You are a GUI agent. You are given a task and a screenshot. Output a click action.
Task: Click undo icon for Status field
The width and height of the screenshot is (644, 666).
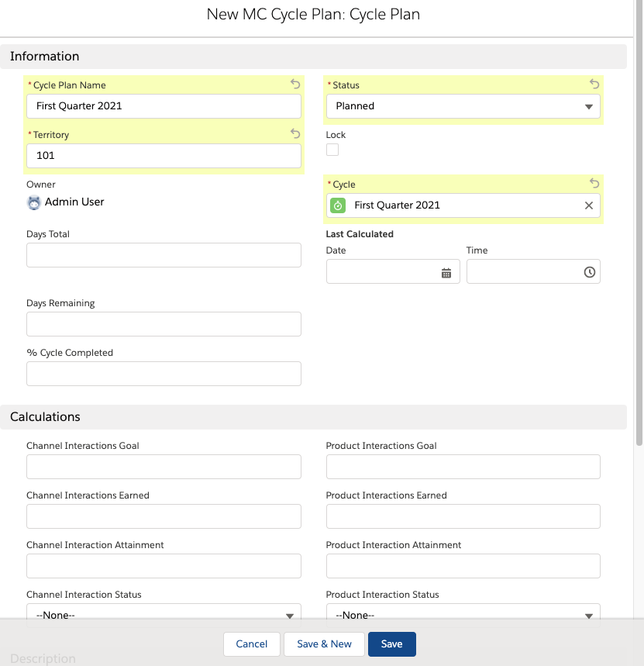click(594, 85)
